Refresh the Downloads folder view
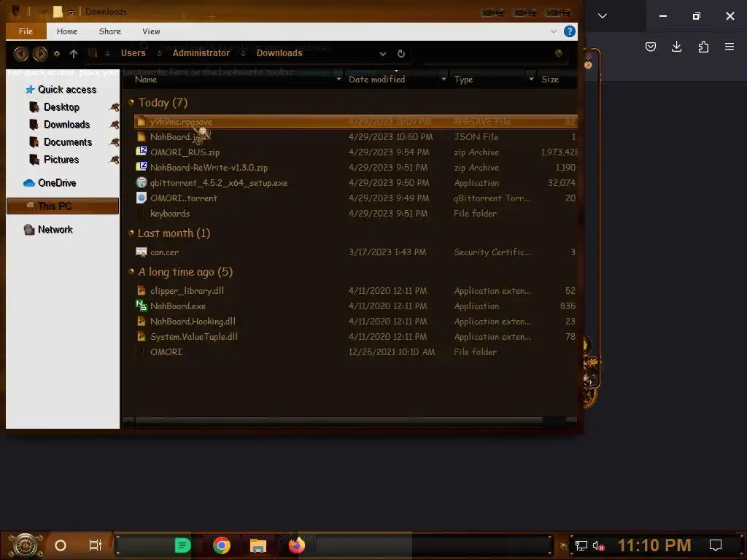 click(x=401, y=54)
